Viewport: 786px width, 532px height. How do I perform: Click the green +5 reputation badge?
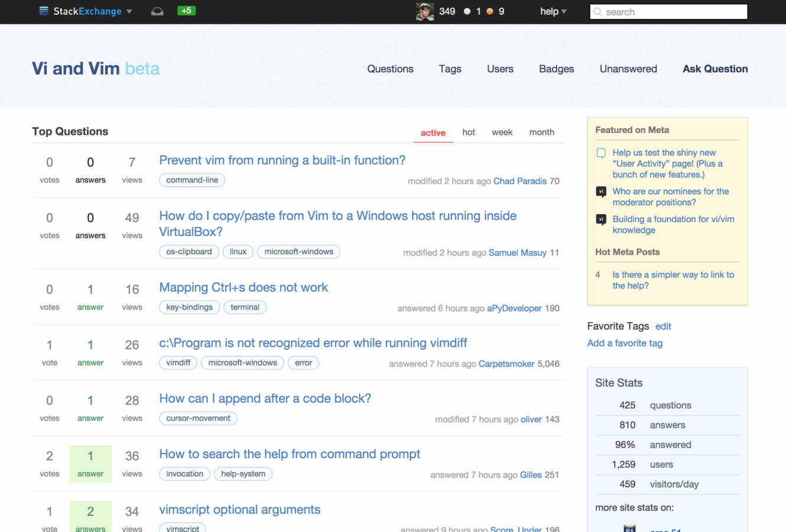point(186,11)
